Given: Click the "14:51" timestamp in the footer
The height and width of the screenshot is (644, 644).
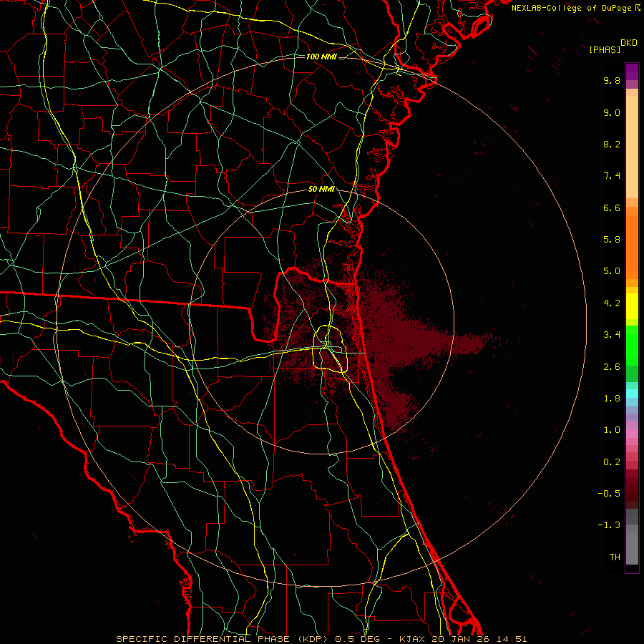Looking at the screenshot, I should (x=512, y=639).
